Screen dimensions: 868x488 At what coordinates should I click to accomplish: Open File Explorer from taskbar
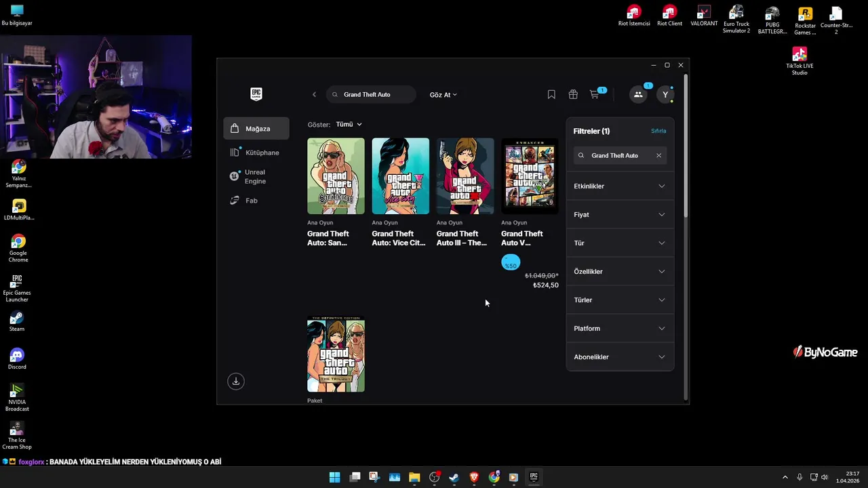pos(414,477)
